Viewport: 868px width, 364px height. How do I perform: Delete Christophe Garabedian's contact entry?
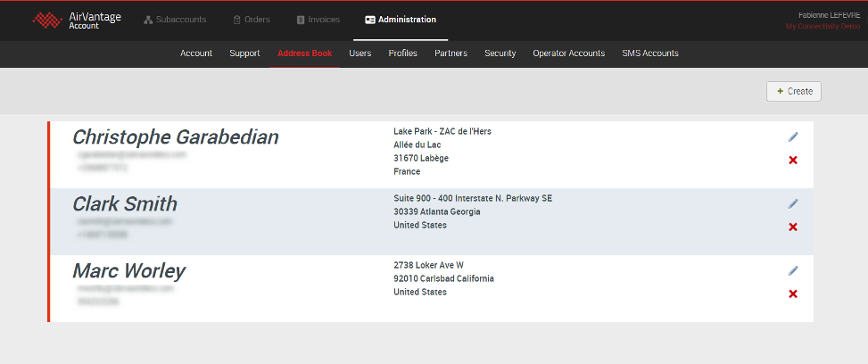pos(793,160)
